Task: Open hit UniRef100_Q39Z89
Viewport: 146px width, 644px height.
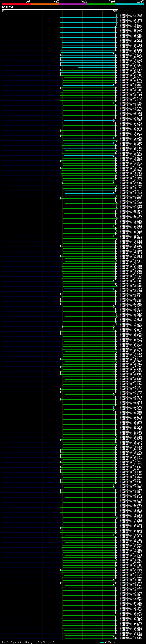Action: click(x=131, y=82)
